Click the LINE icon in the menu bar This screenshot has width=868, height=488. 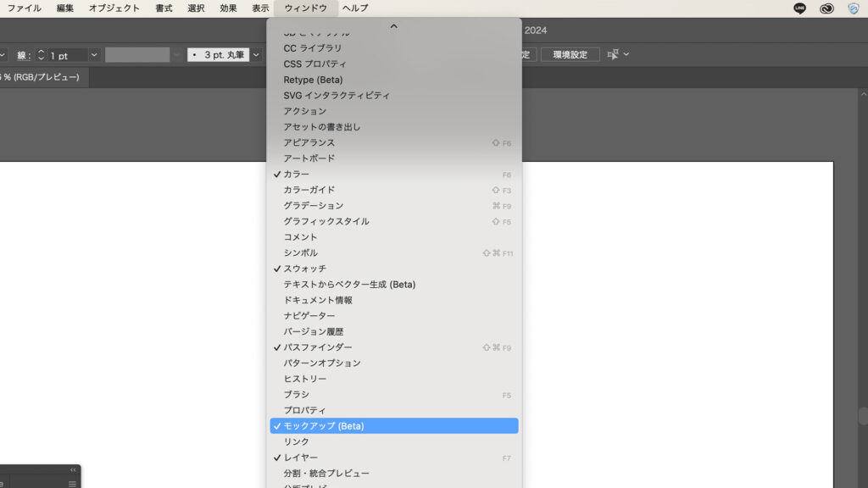pos(798,8)
